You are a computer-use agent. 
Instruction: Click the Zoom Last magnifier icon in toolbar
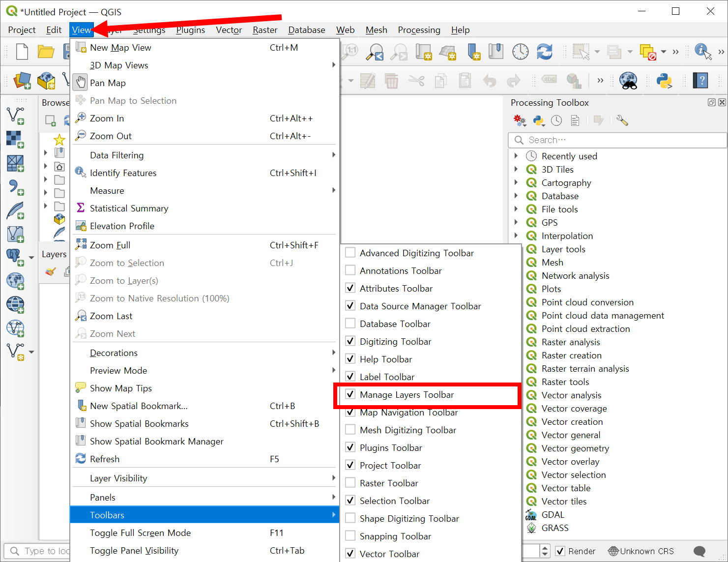(375, 52)
